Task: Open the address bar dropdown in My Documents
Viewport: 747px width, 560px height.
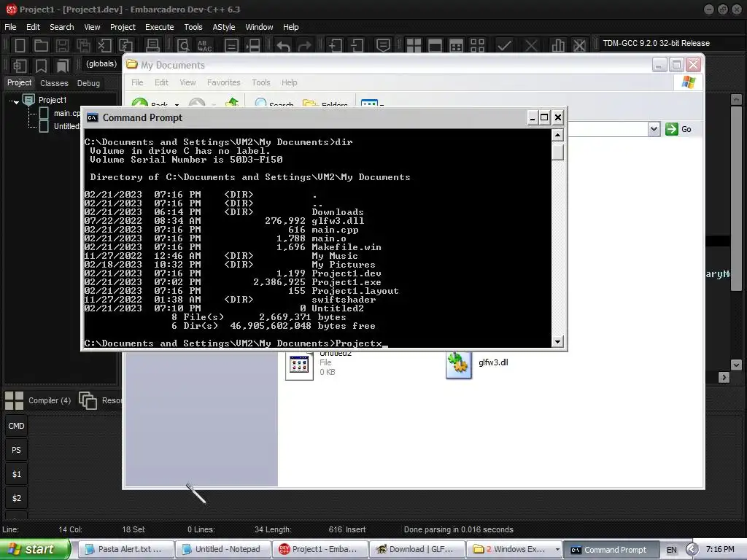Action: coord(654,129)
